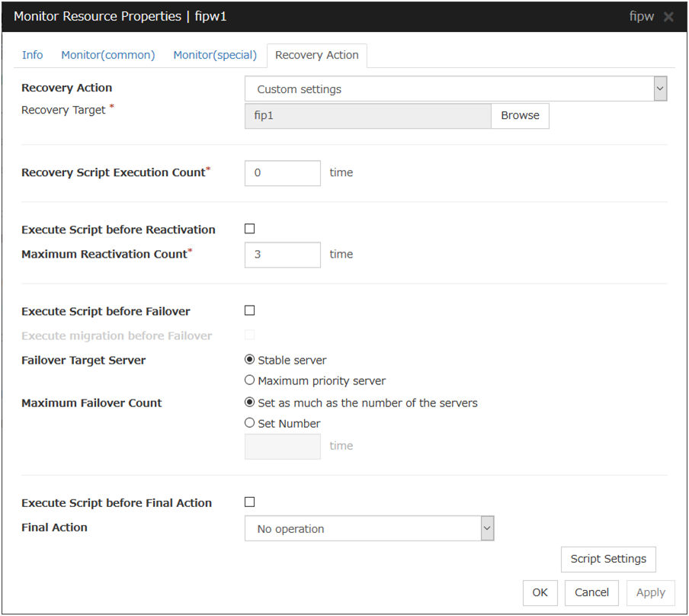Click the Recovery Target field showing fip1
689x616 pixels.
tap(367, 116)
